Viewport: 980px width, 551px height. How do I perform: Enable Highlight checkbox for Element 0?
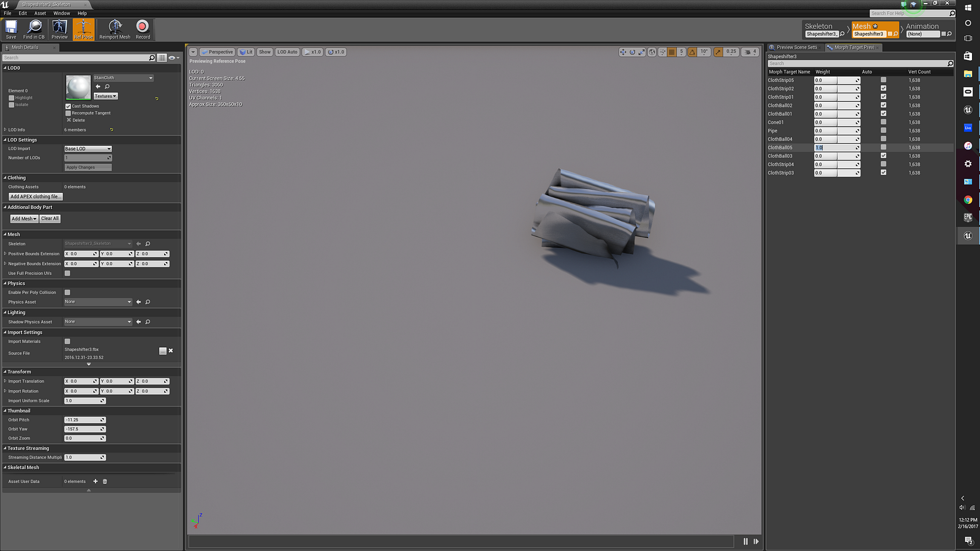[x=11, y=98]
